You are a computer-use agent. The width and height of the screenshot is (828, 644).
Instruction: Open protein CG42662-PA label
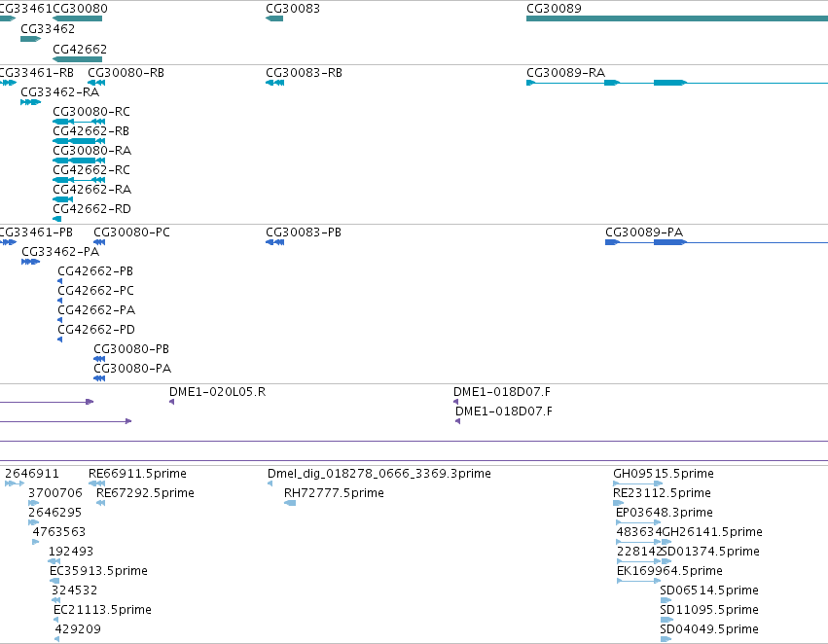click(96, 310)
